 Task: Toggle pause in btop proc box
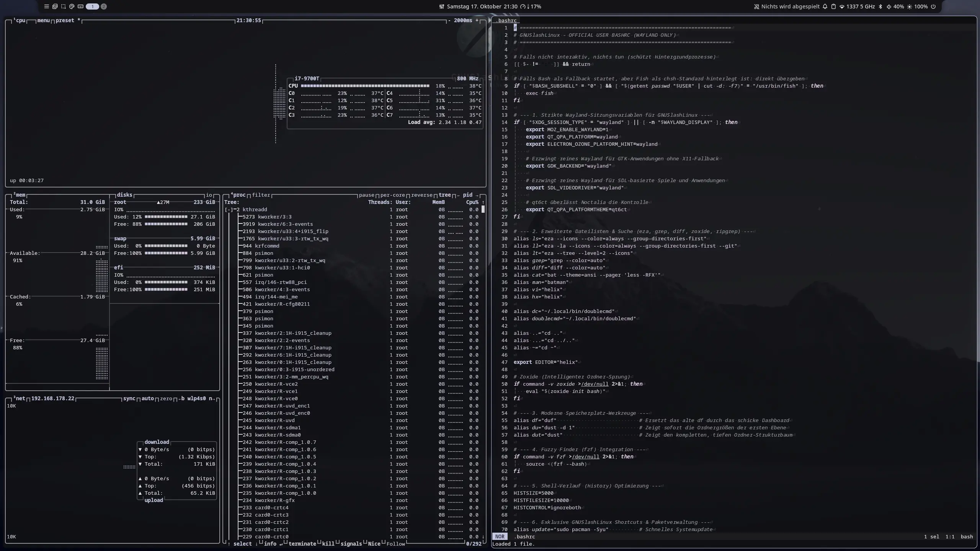point(367,195)
